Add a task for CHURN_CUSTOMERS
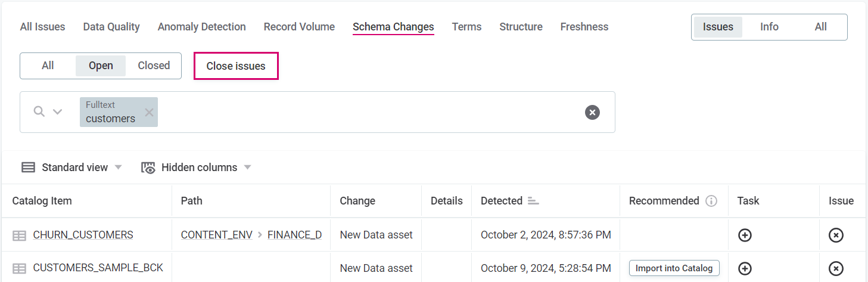The width and height of the screenshot is (868, 282). click(x=745, y=235)
